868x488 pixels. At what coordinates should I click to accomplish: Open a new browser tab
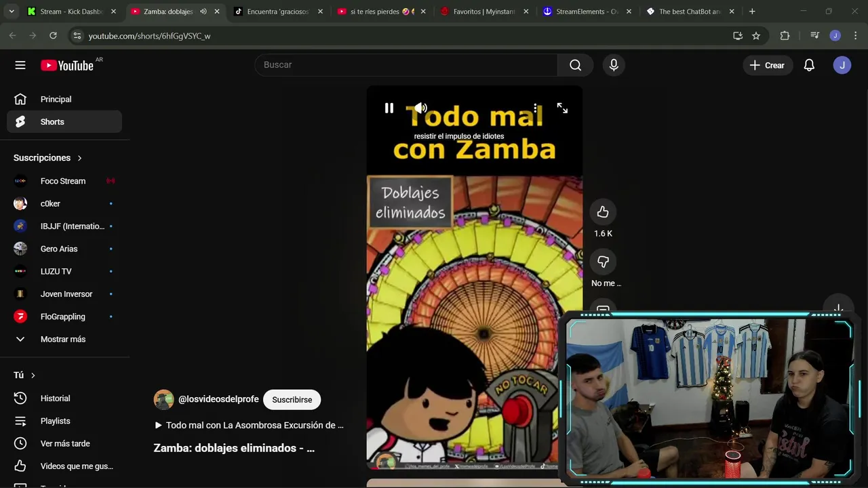point(752,12)
